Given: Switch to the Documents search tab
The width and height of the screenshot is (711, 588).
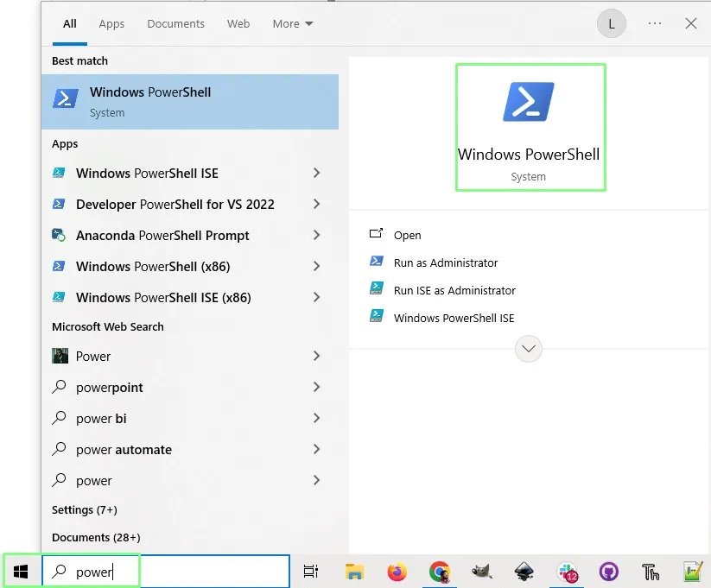Looking at the screenshot, I should click(x=175, y=24).
